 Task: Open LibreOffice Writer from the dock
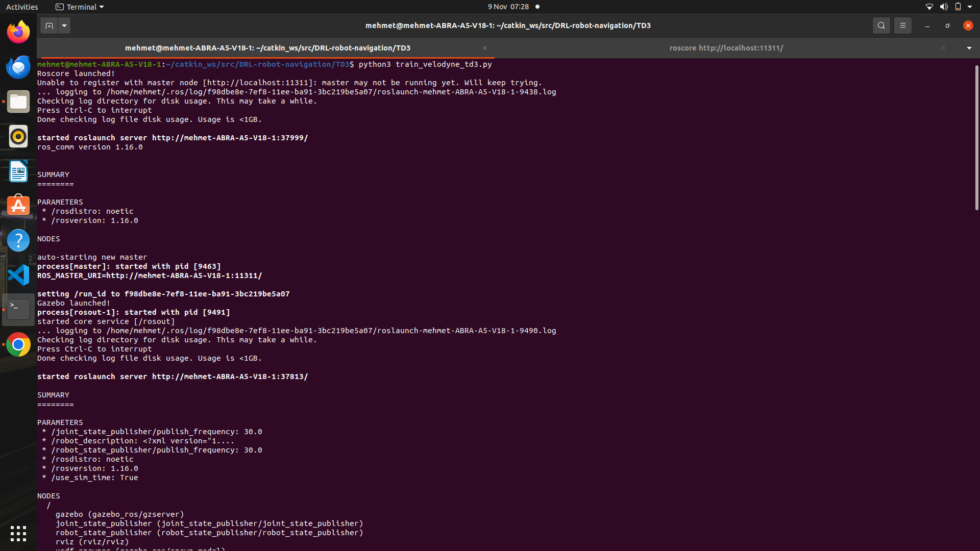[x=18, y=171]
